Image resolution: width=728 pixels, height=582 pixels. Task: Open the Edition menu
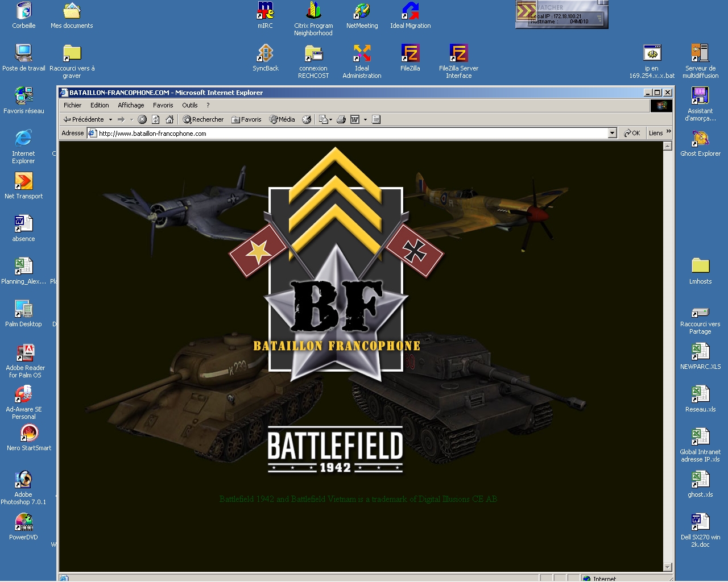pos(100,105)
